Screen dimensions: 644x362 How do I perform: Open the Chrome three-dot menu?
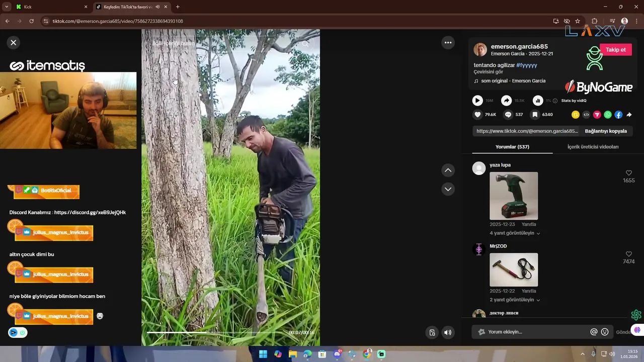(637, 21)
